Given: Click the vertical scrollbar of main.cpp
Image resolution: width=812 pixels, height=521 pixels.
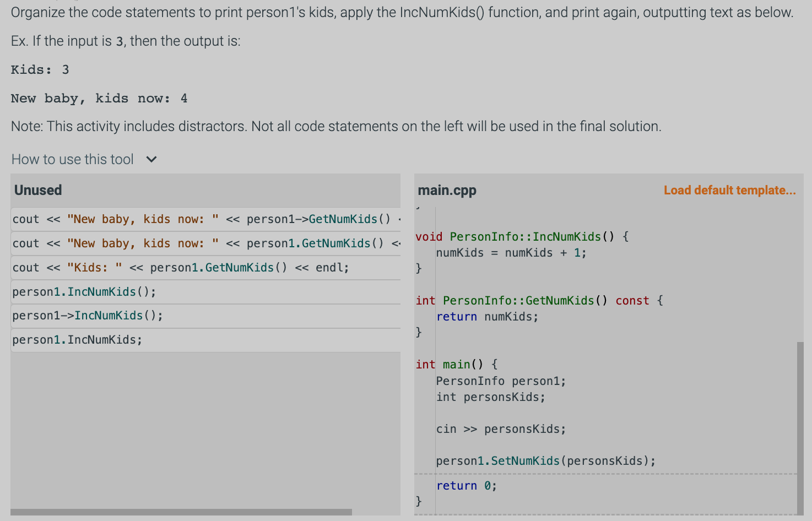Looking at the screenshot, I should (800, 428).
